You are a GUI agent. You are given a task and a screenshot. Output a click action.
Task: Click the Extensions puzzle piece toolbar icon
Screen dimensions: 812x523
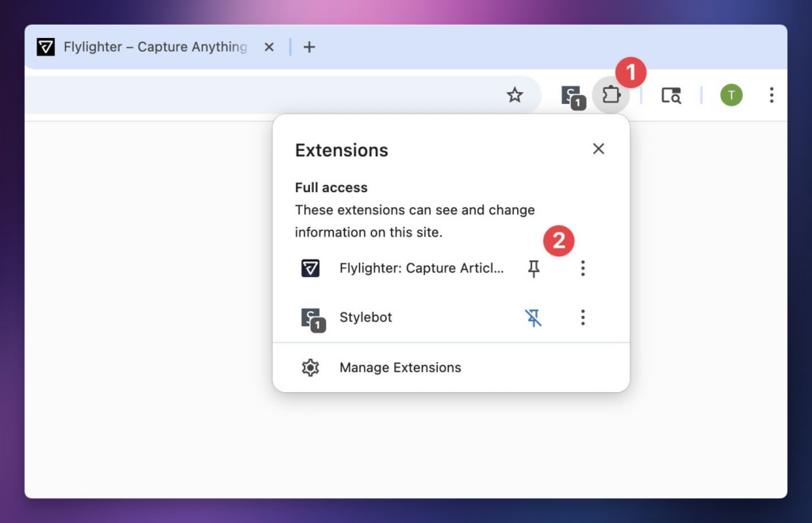(611, 95)
